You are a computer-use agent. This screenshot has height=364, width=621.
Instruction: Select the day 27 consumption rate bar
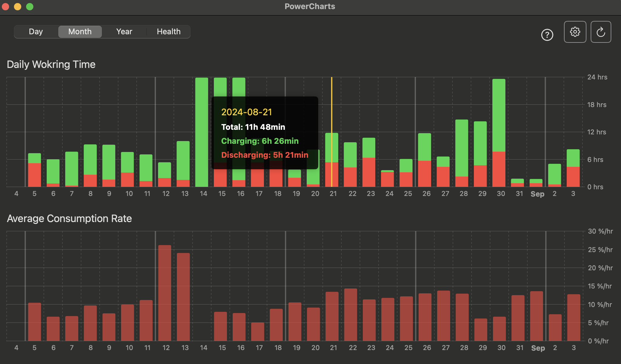tap(444, 316)
